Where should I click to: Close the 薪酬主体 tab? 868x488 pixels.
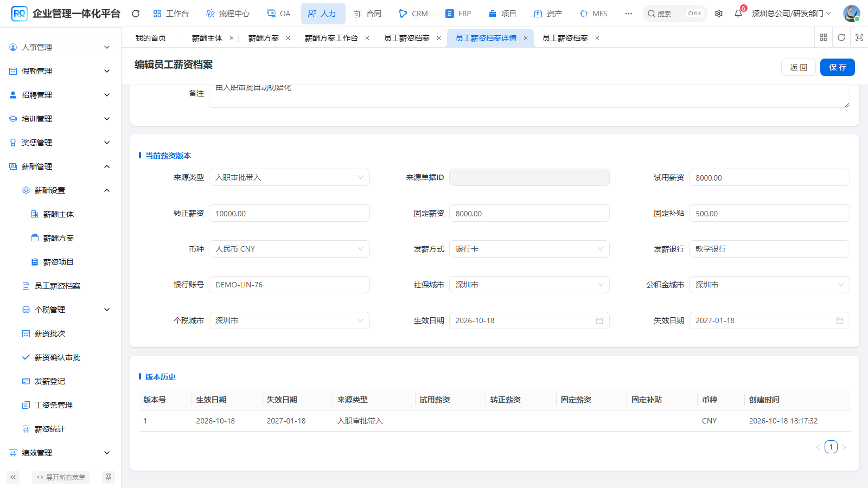[232, 38]
